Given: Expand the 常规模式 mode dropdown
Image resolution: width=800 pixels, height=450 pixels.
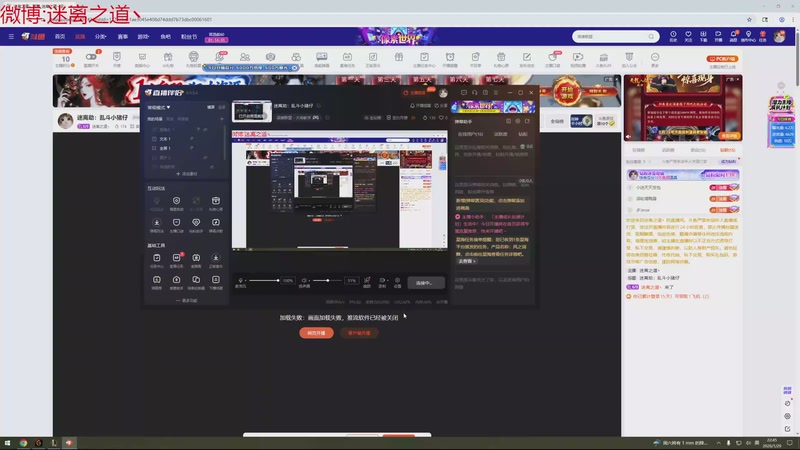Looking at the screenshot, I should tap(159, 107).
